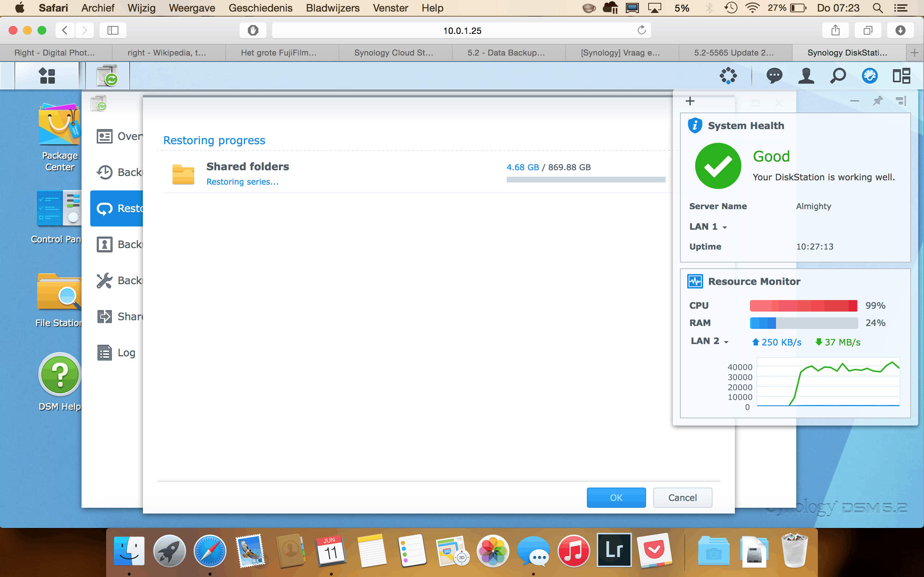Click the restoring progress bar
This screenshot has height=577, width=924.
pos(586,180)
